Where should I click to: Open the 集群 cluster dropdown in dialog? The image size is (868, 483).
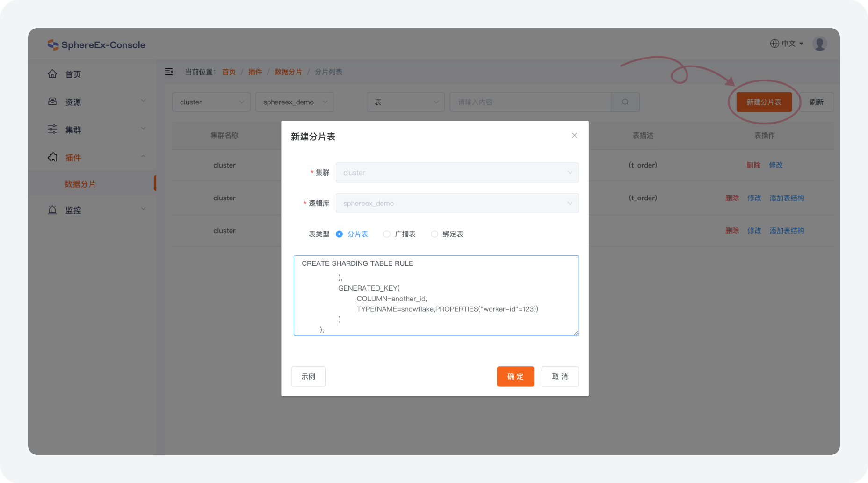(457, 173)
